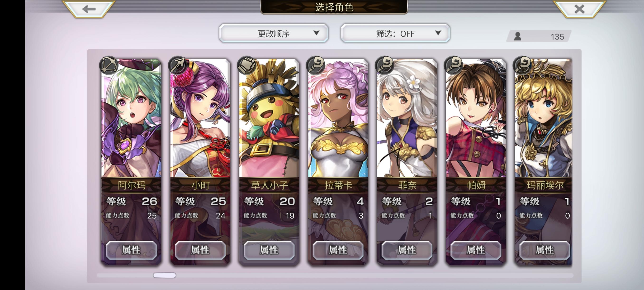Open 属性 for 草人小子

click(x=269, y=250)
